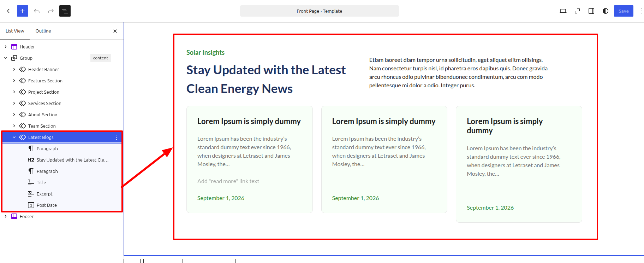Collapse the Latest Blogs block tree

coord(14,137)
